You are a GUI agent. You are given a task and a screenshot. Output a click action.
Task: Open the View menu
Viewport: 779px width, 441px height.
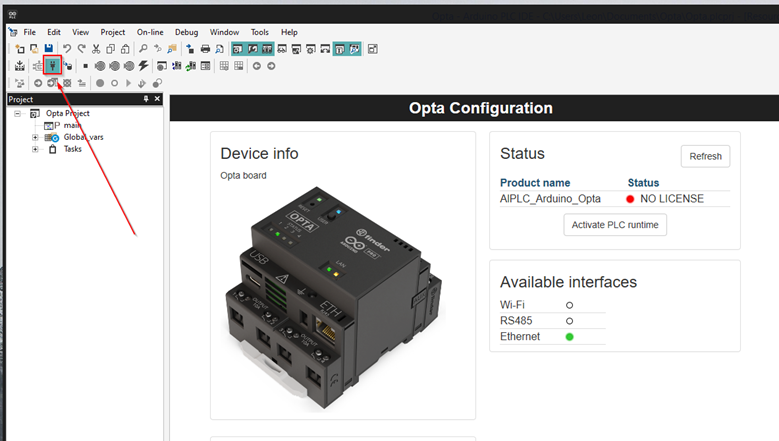[x=80, y=32]
